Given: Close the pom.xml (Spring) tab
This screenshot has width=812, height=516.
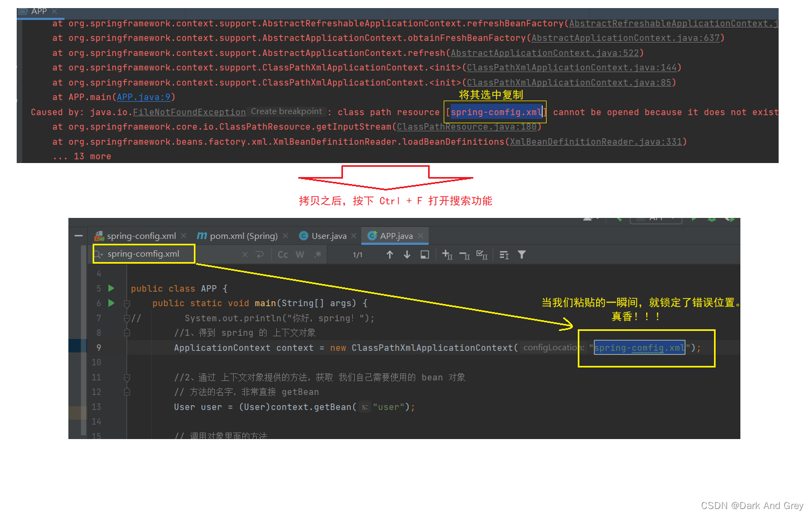Looking at the screenshot, I should click(285, 236).
